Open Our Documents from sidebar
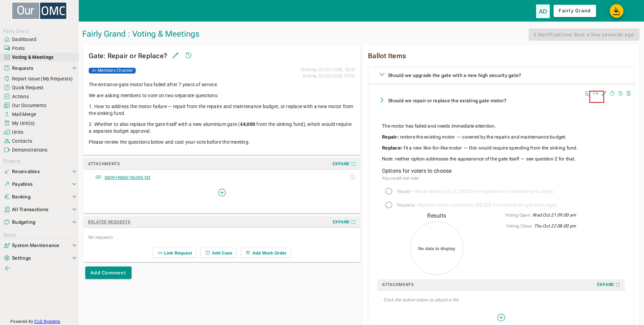Viewport: 644px width, 325px height. (x=29, y=105)
